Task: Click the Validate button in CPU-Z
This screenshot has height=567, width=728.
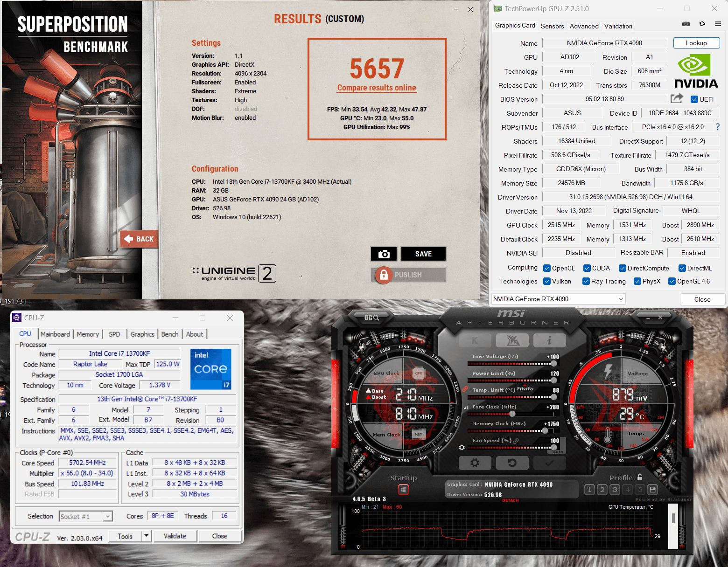Action: point(175,536)
